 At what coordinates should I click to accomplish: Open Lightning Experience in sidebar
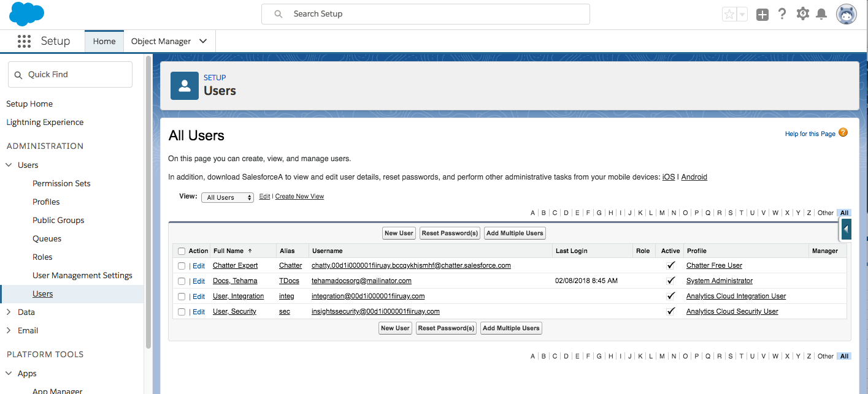click(45, 122)
